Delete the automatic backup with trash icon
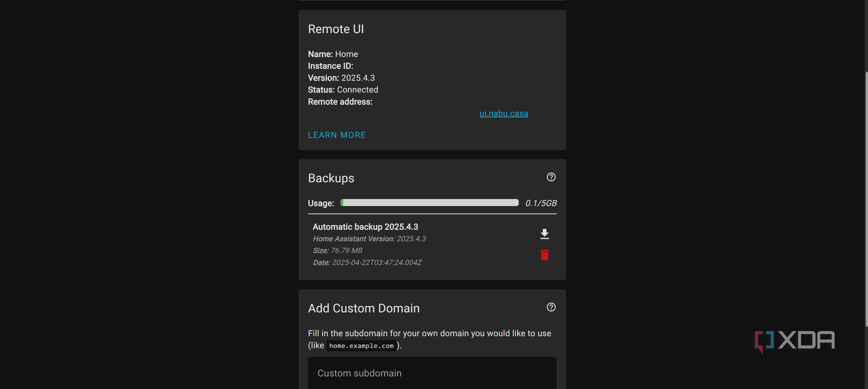 (544, 255)
